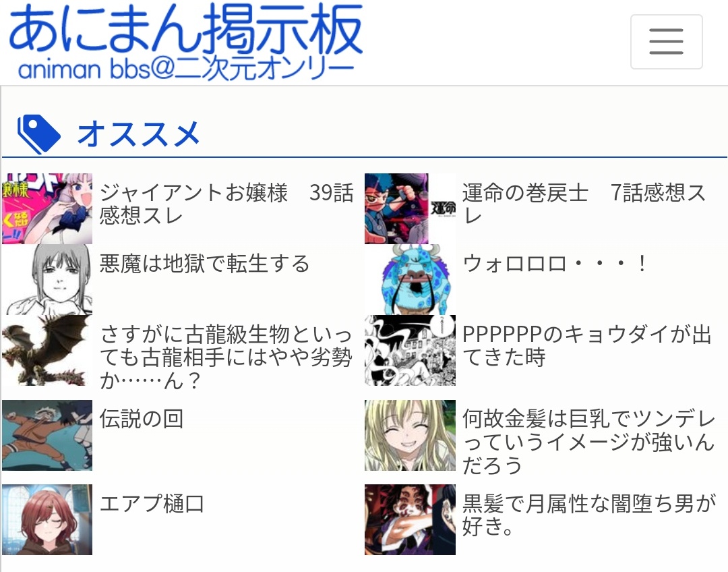
Task: Open the 伝説の回 thread title
Action: click(x=141, y=419)
